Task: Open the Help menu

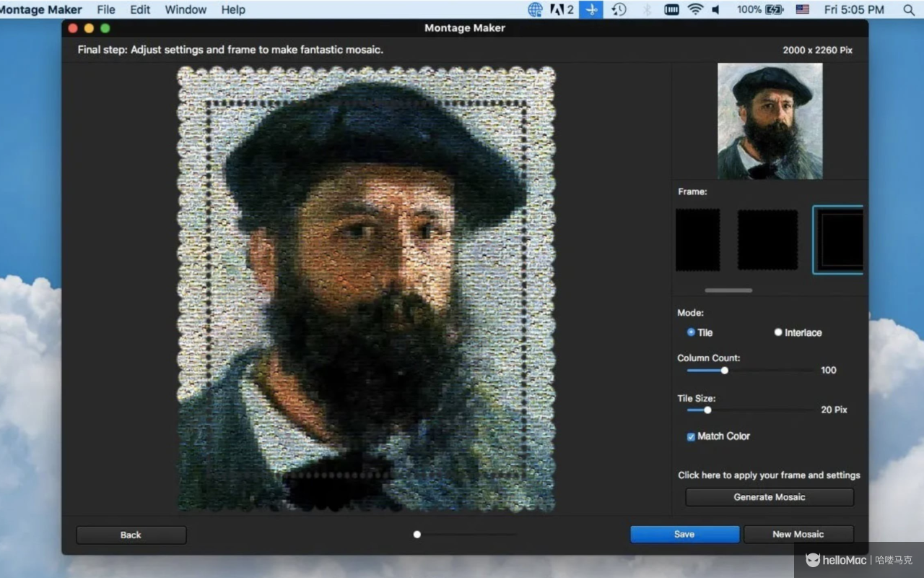Action: pyautogui.click(x=233, y=9)
